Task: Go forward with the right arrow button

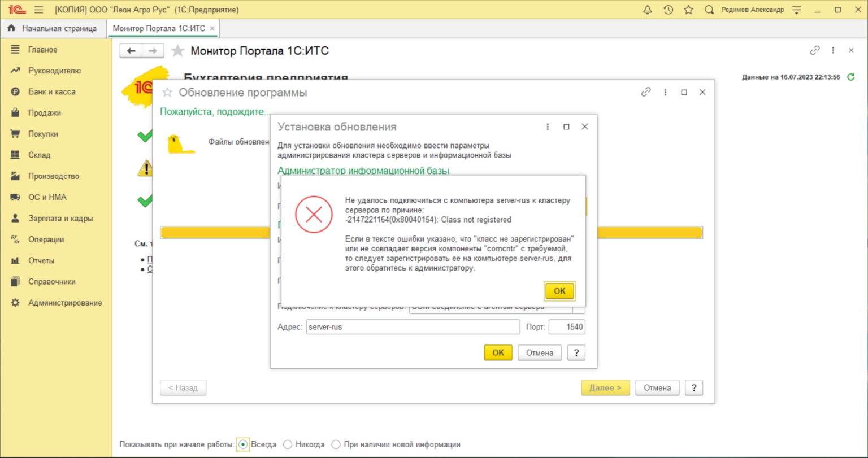Action: (x=153, y=51)
